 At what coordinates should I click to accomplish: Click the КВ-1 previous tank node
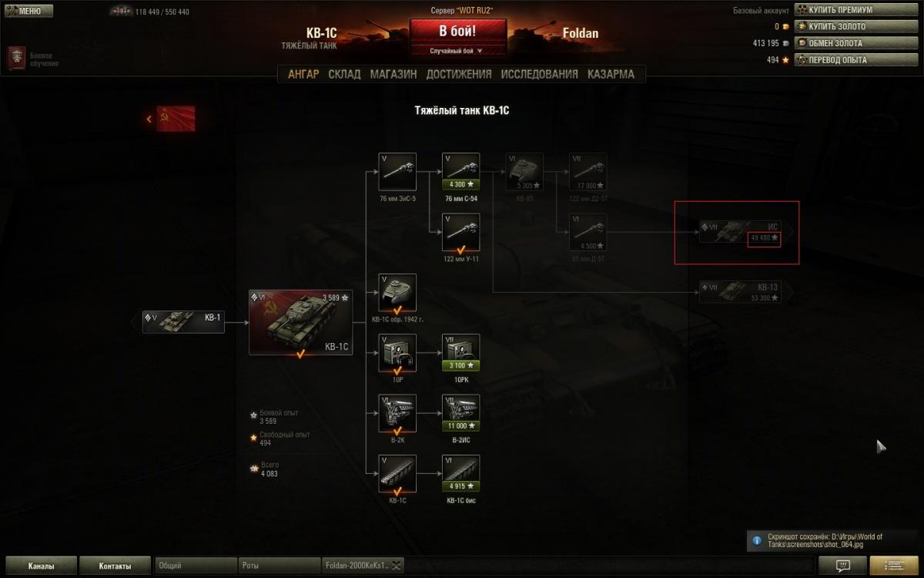183,322
